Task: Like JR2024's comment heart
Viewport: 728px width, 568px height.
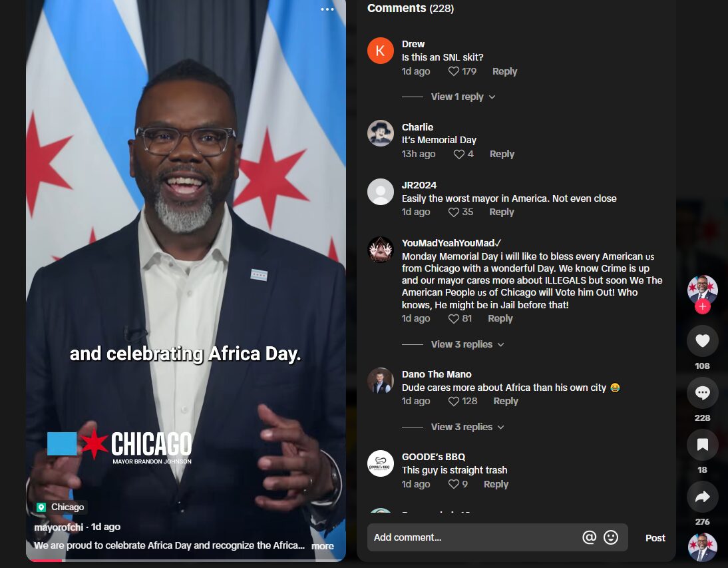Action: click(x=454, y=212)
